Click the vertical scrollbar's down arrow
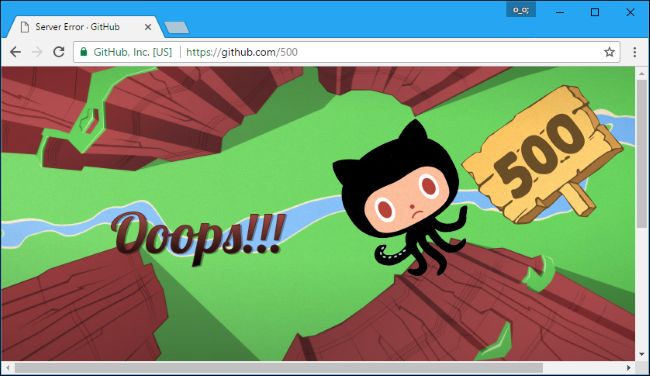Viewport: 650px width, 376px height. [x=642, y=355]
